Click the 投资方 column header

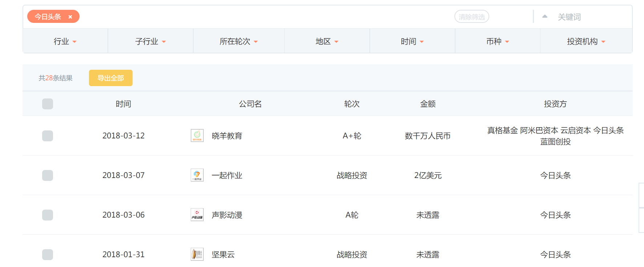[555, 104]
